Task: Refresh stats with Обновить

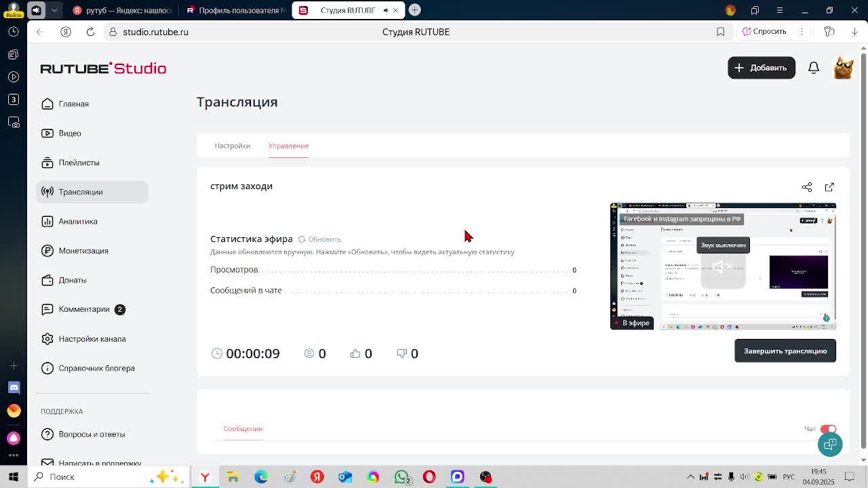Action: point(319,239)
